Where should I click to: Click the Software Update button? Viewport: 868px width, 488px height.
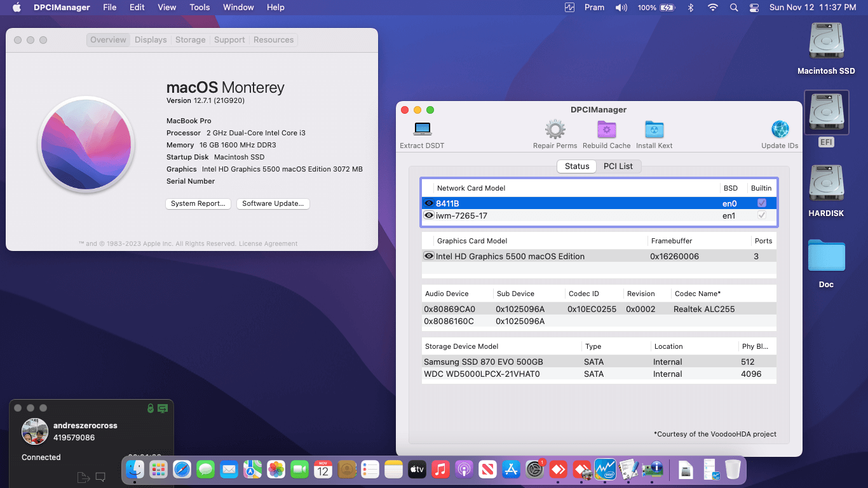click(x=273, y=203)
